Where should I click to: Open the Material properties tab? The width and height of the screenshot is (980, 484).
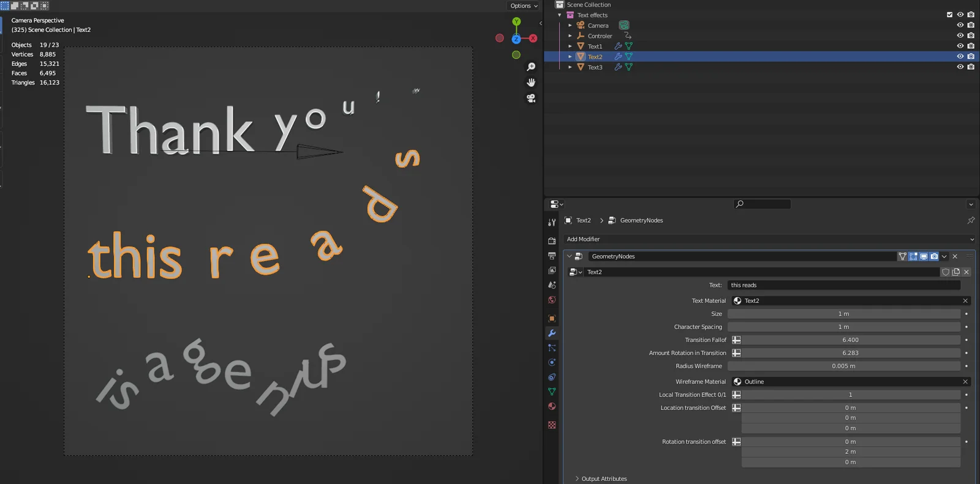(x=552, y=406)
